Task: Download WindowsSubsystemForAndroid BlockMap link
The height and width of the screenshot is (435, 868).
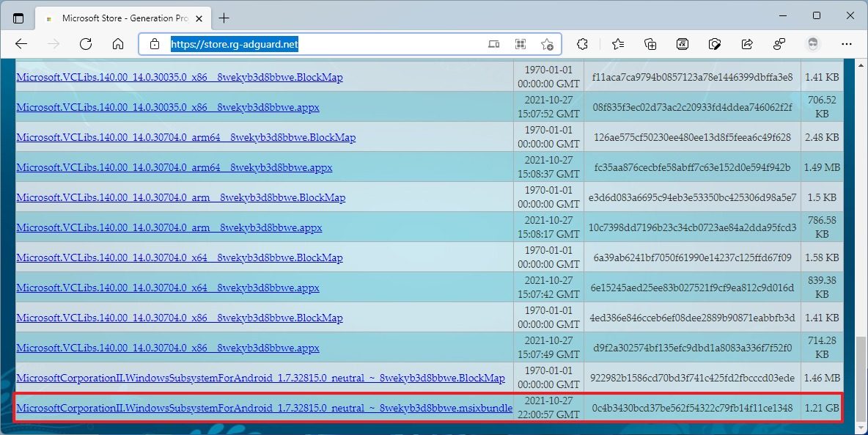Action: (x=261, y=378)
